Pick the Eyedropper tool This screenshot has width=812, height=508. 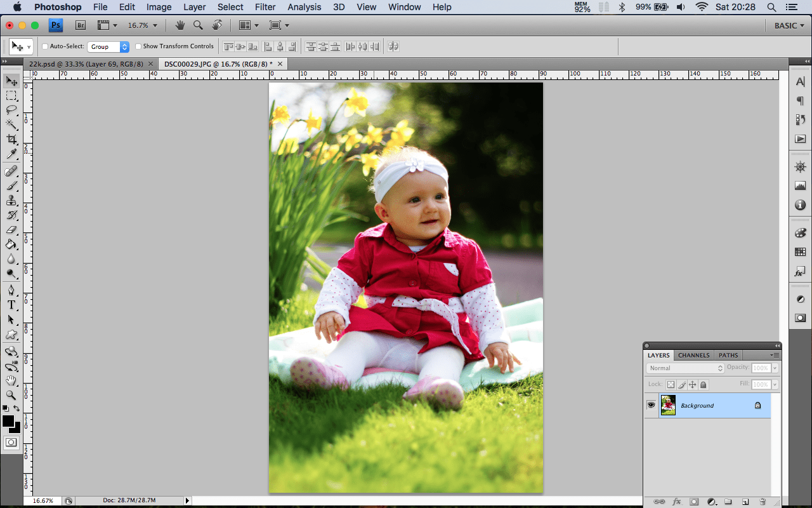[x=11, y=154]
